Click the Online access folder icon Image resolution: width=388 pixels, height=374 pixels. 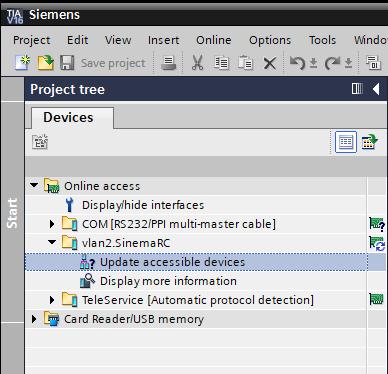(52, 186)
